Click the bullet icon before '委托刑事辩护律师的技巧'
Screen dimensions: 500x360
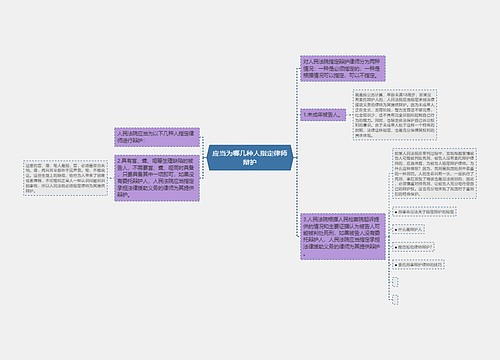[396, 265]
